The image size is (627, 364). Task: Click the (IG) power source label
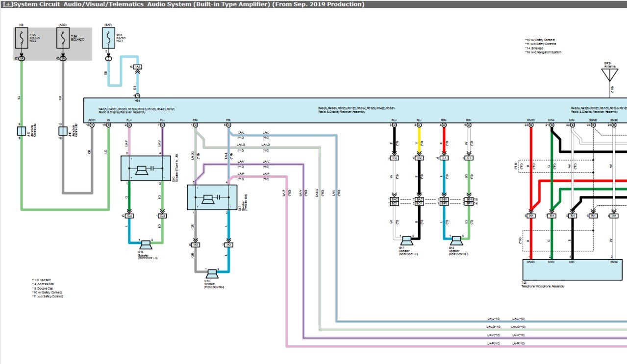pyautogui.click(x=22, y=24)
